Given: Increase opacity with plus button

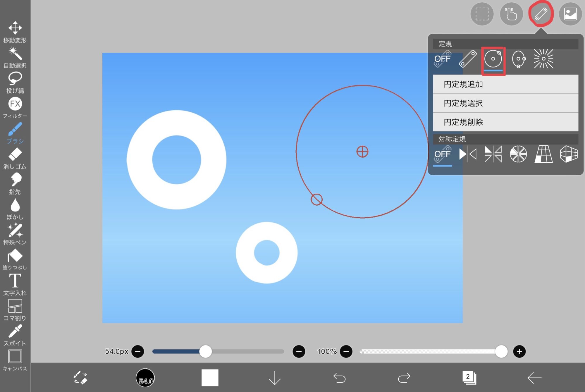Looking at the screenshot, I should (519, 351).
